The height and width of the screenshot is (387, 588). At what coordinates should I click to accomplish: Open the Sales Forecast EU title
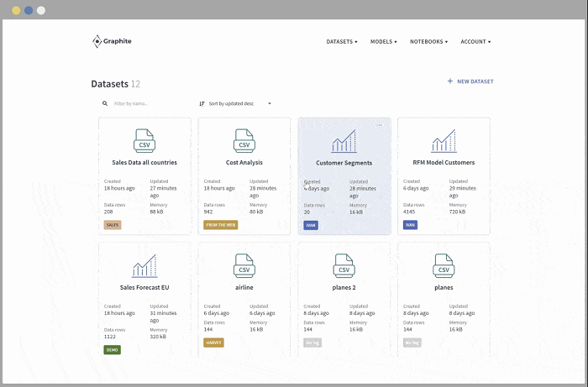(x=144, y=287)
